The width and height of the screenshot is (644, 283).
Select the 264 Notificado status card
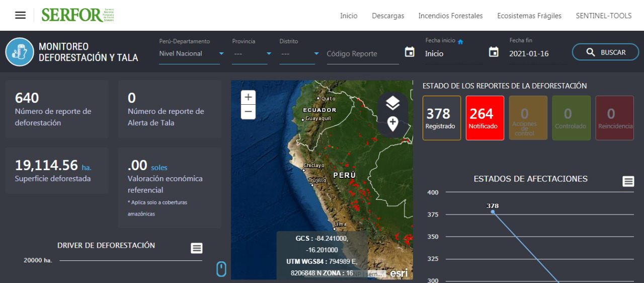coord(485,118)
